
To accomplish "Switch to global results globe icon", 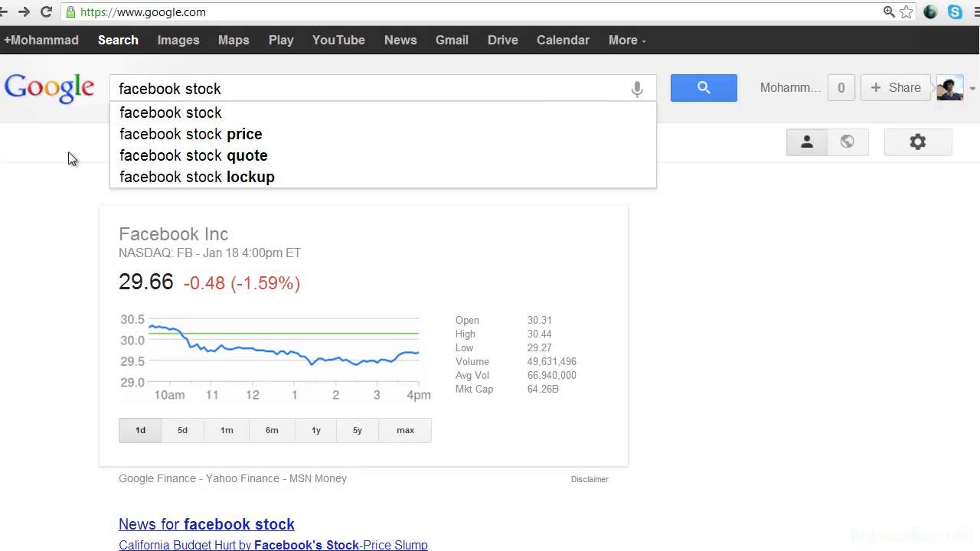I will point(848,142).
